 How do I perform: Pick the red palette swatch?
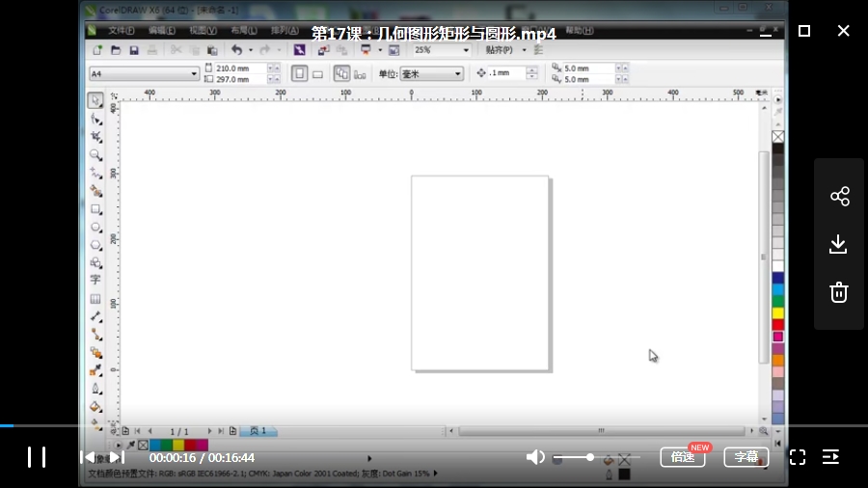point(777,325)
